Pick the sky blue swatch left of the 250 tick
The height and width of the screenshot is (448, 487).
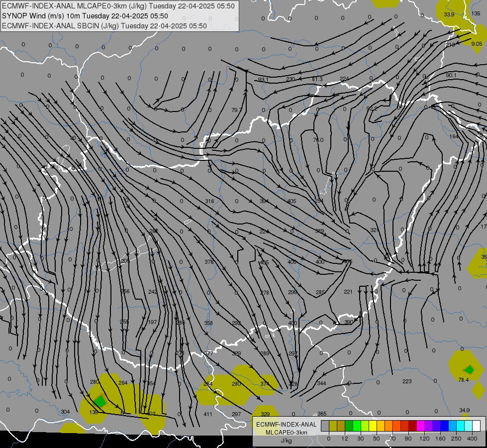pyautogui.click(x=453, y=426)
